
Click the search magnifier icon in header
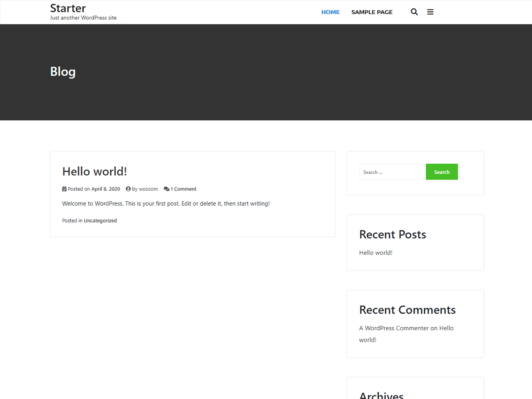pos(414,12)
